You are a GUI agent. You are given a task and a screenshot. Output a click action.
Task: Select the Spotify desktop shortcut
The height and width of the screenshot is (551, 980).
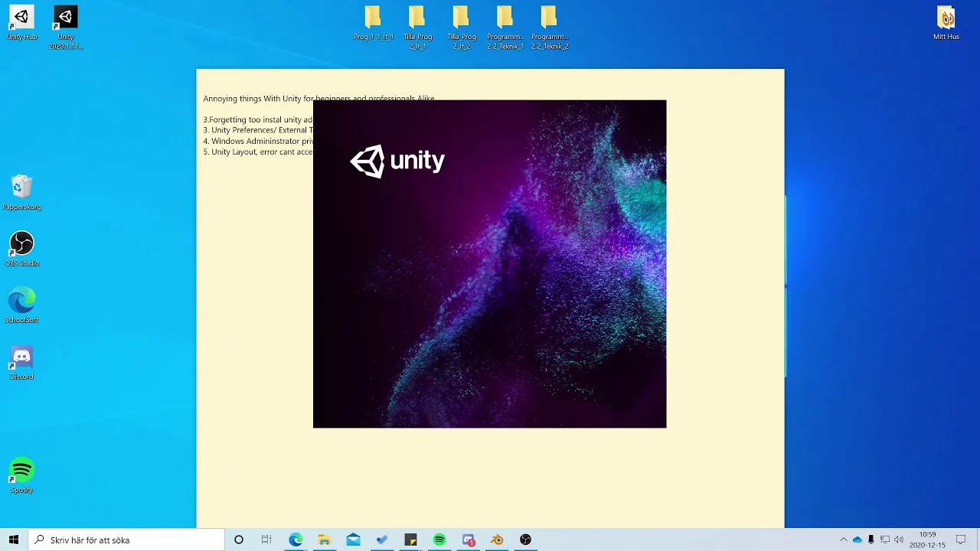tap(21, 475)
